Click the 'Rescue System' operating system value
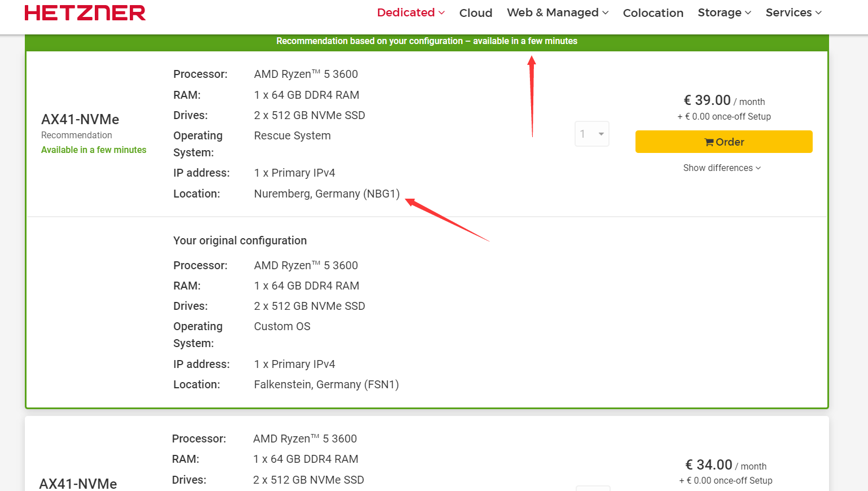Viewport: 868px width, 491px height. 292,135
